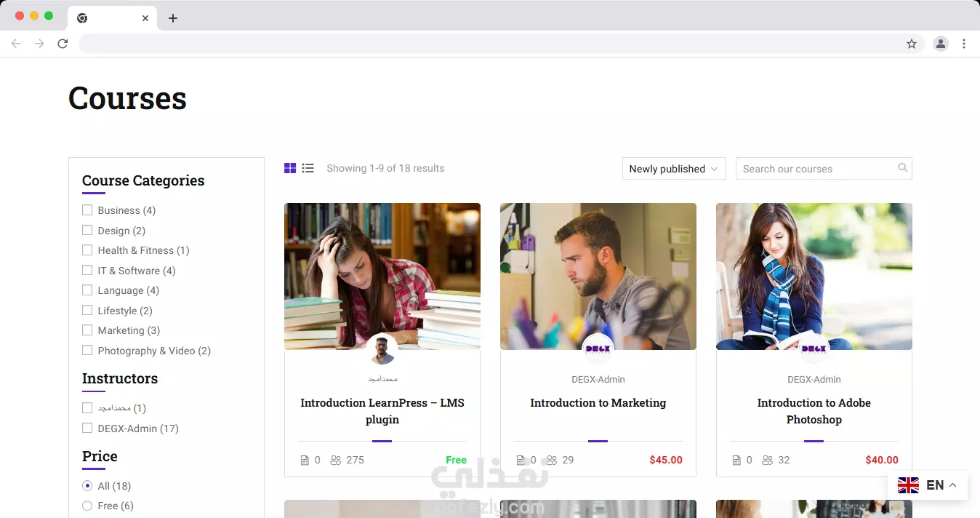This screenshot has height=518, width=980.
Task: Check the Health & Fitness category
Action: point(87,250)
